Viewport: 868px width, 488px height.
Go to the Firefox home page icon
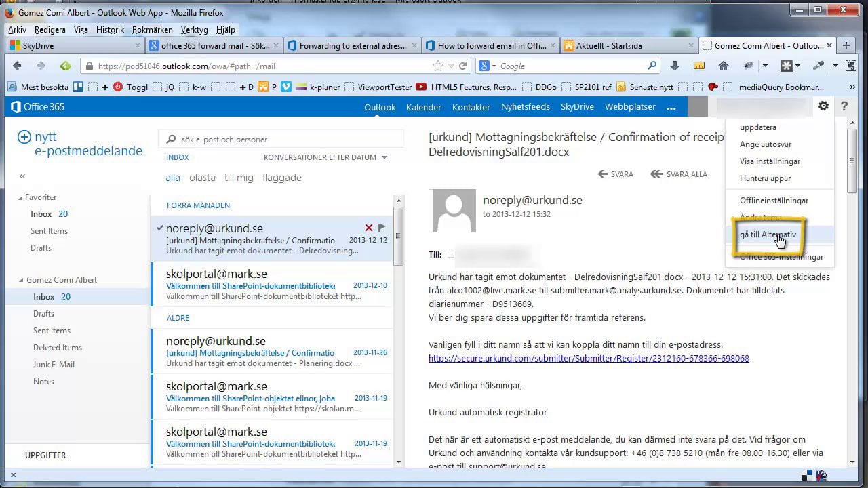tap(724, 66)
